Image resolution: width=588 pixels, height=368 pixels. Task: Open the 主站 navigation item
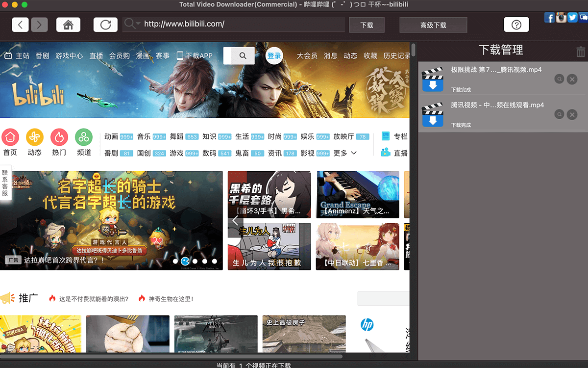click(x=17, y=55)
